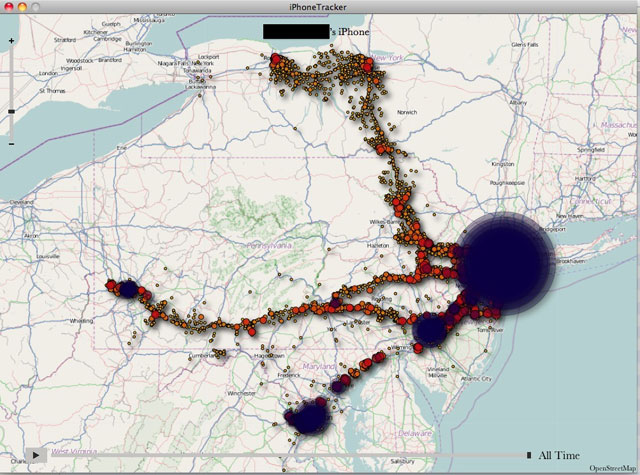The height and width of the screenshot is (475, 640).
Task: Click the Norwich city label
Action: pyautogui.click(x=407, y=112)
